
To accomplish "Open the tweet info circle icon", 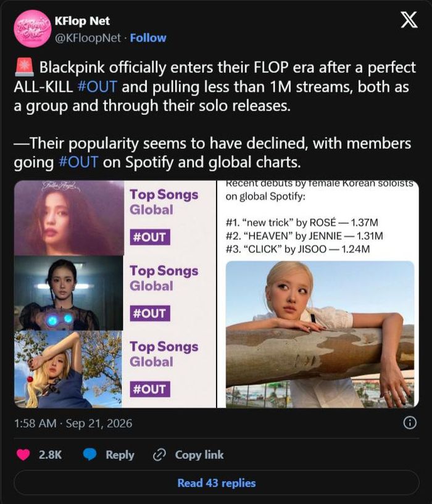I will (x=410, y=423).
